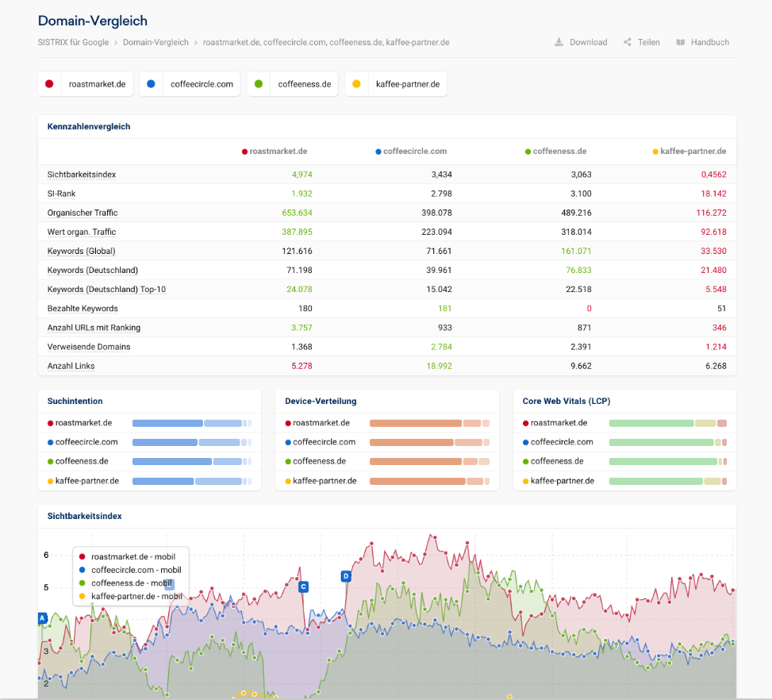Screen dimensions: 772x700
Task: Click the Anzahl URLs mit Ranking label
Action: coord(94,328)
